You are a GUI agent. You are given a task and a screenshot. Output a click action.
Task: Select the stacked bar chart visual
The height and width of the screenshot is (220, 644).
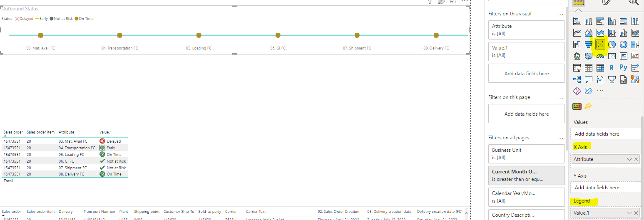[577, 21]
